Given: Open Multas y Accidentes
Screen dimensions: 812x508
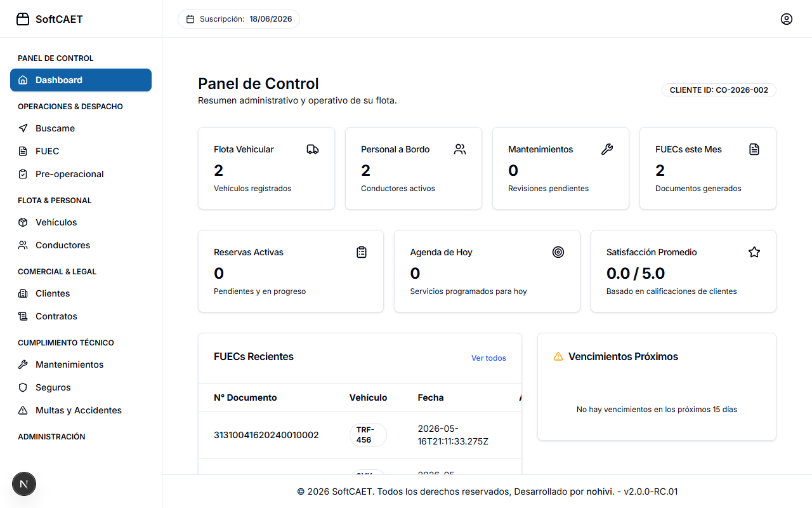Looking at the screenshot, I should pyautogui.click(x=81, y=410).
